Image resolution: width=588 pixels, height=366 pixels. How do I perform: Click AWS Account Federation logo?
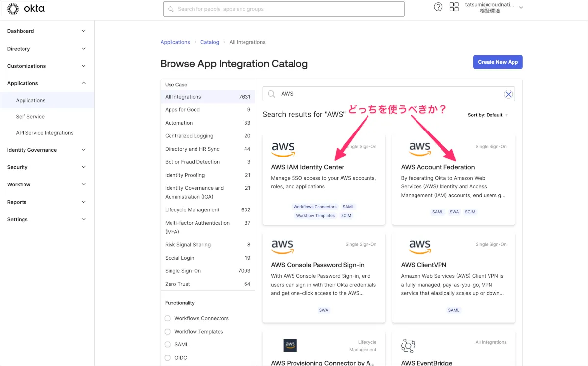(x=420, y=149)
